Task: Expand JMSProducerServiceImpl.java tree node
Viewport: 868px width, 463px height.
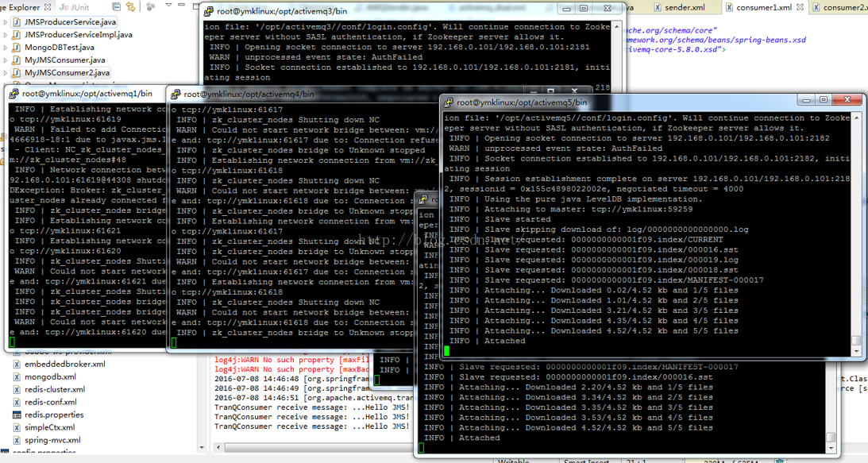Action: (x=6, y=35)
